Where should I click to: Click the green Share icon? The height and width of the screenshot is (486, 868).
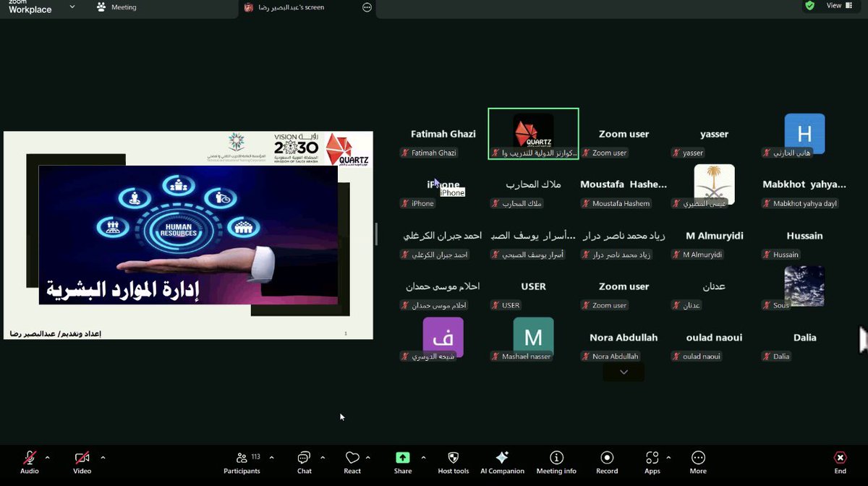[402, 456]
